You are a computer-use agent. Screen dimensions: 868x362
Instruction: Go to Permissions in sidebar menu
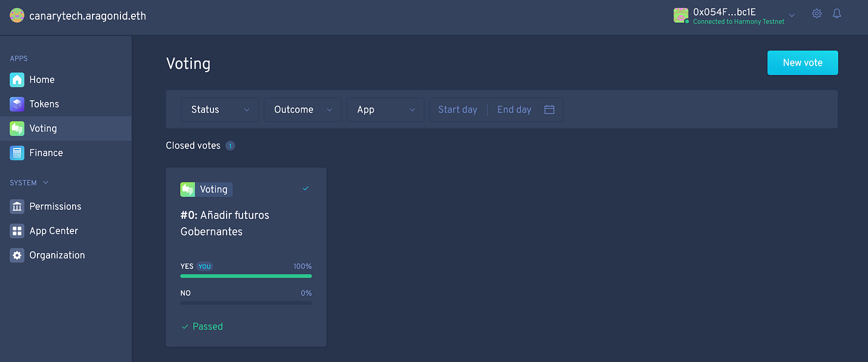click(x=66, y=206)
